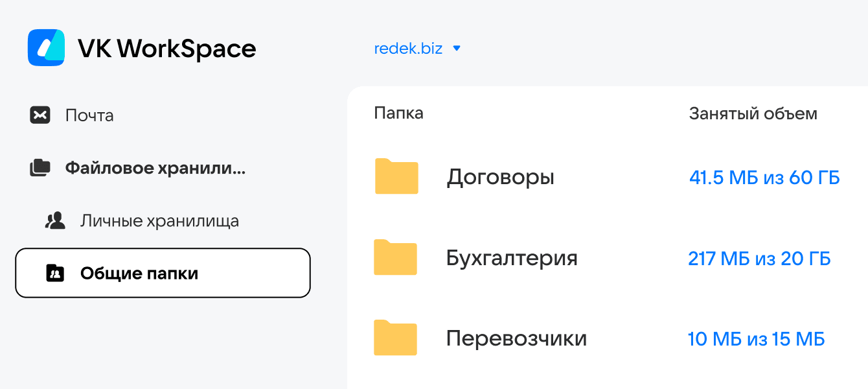868x389 pixels.
Task: Expand the Файловое хранили... section label
Action: 155,168
